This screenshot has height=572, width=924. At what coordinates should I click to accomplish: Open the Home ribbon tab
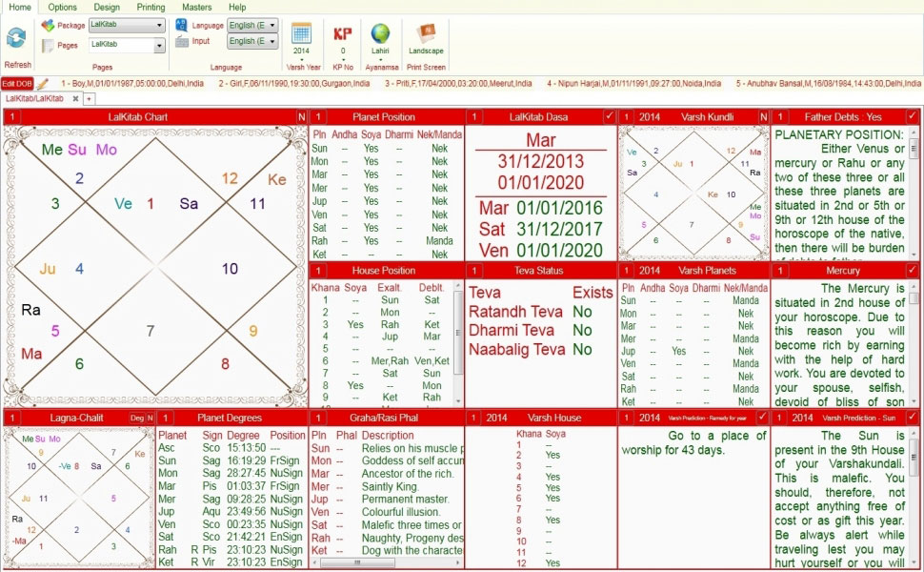pos(20,7)
